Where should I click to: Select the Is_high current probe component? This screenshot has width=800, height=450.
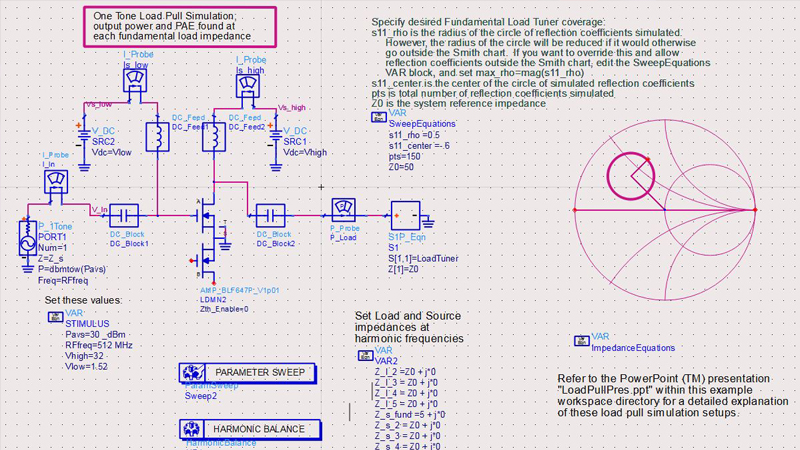tap(246, 88)
